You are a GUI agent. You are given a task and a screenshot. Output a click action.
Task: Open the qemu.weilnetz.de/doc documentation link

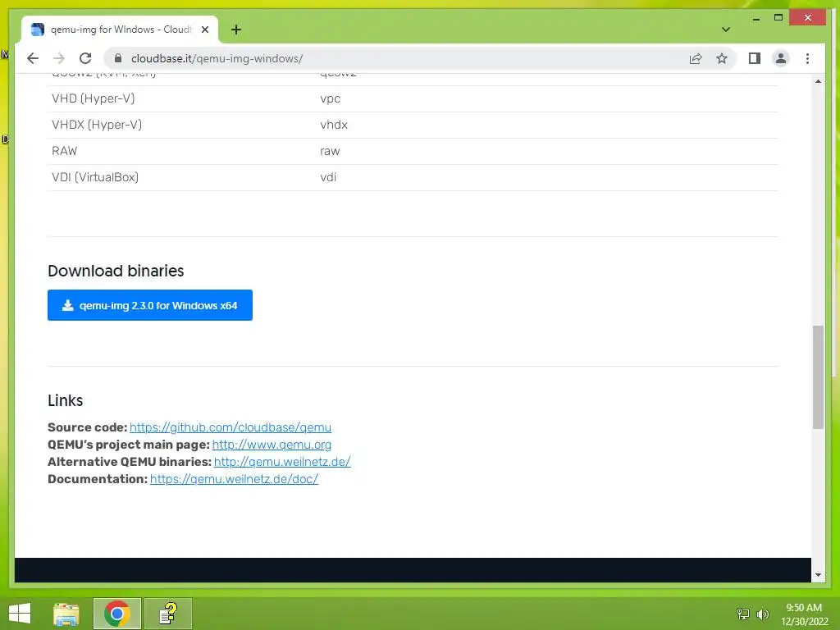pos(234,479)
